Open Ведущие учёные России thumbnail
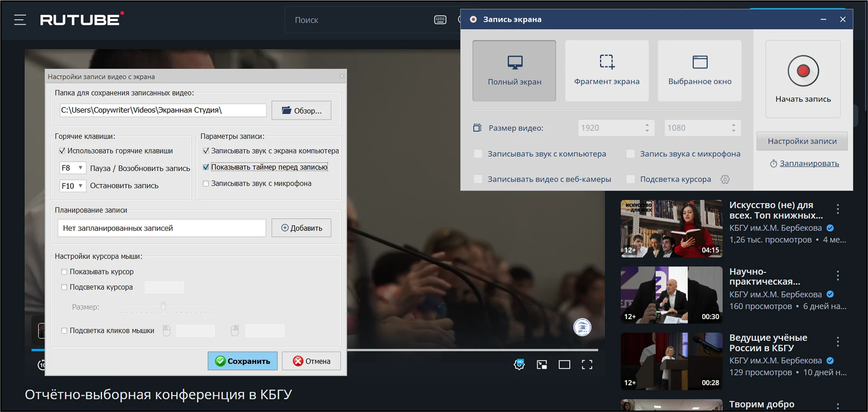 click(x=671, y=361)
